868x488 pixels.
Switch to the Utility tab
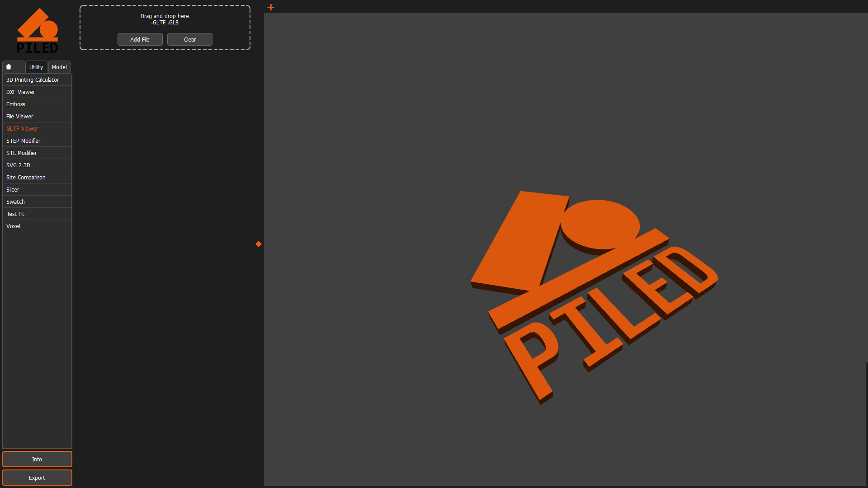point(36,67)
